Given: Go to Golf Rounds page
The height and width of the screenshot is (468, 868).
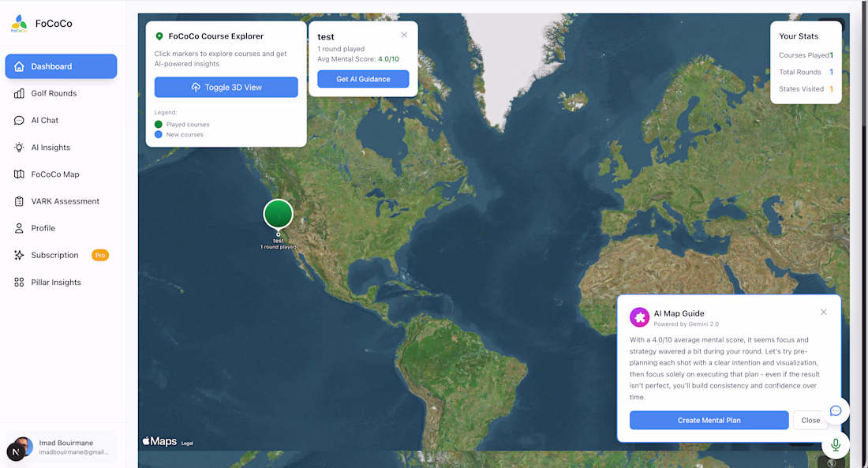Looking at the screenshot, I should point(61,93).
